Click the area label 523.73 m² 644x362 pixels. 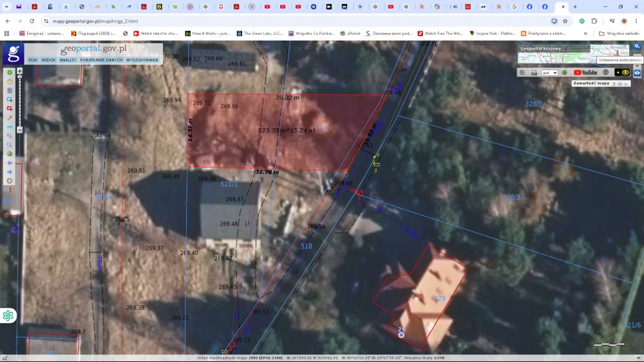287,130
